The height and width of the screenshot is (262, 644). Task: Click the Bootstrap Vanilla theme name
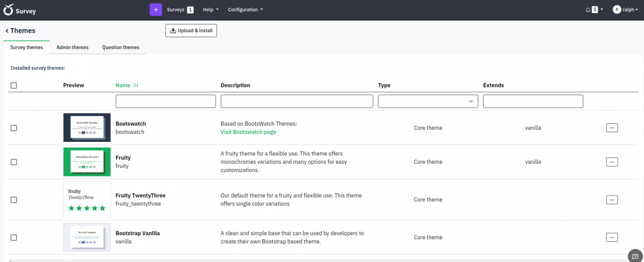(138, 233)
